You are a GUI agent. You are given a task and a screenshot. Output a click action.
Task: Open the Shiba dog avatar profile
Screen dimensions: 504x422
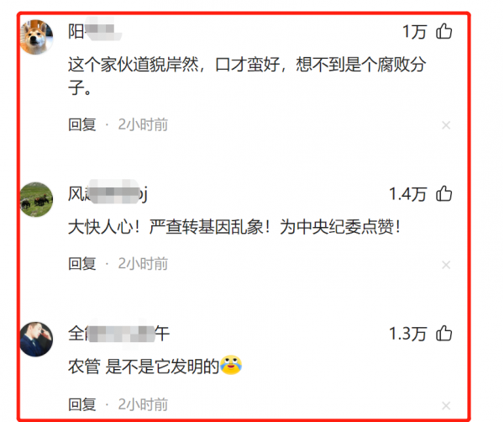[36, 37]
